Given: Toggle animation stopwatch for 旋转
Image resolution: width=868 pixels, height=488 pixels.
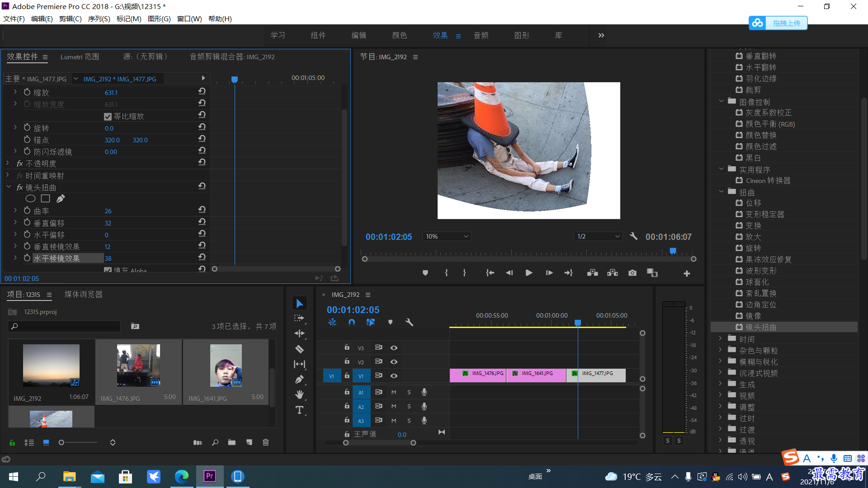Looking at the screenshot, I should tap(27, 128).
